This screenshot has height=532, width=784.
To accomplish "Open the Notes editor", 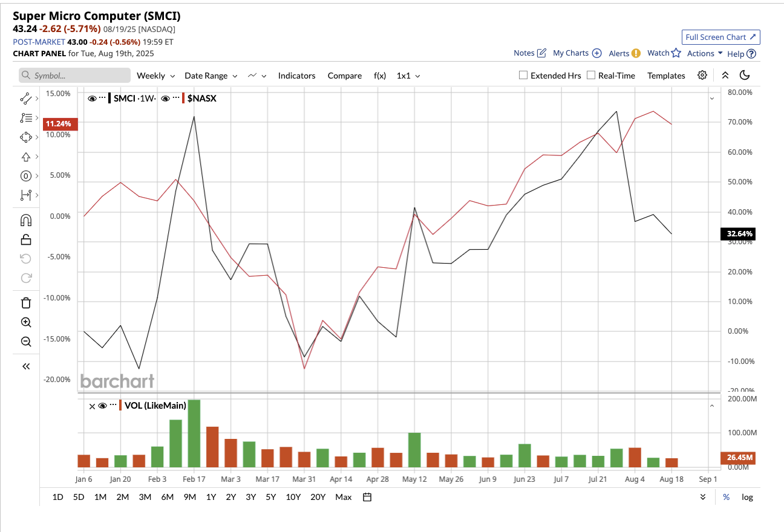I will click(530, 53).
